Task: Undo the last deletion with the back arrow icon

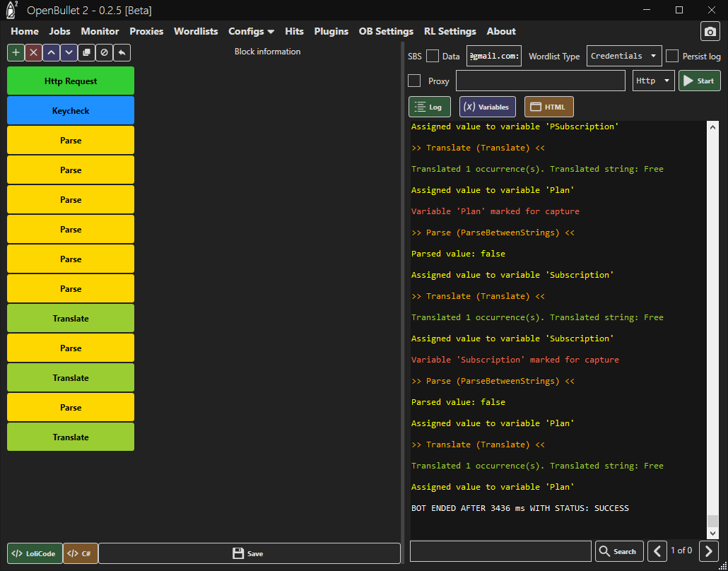Action: 122,52
